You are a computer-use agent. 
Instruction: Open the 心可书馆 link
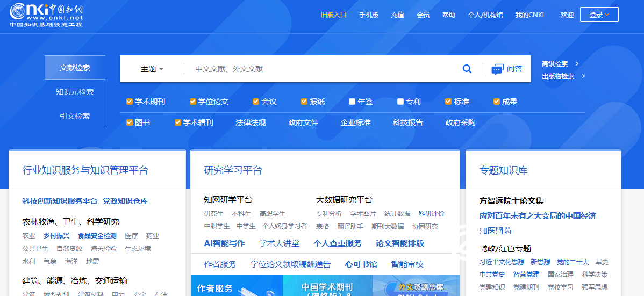361,264
